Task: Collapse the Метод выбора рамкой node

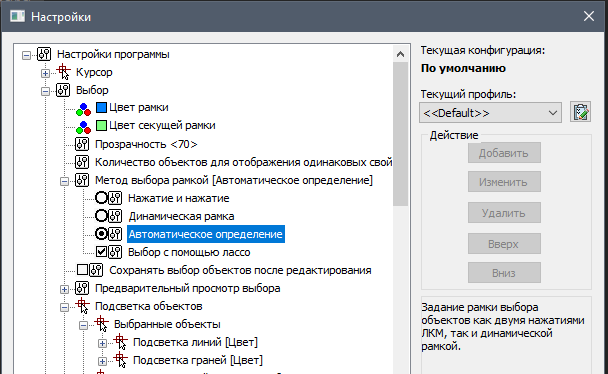Action: [64, 181]
